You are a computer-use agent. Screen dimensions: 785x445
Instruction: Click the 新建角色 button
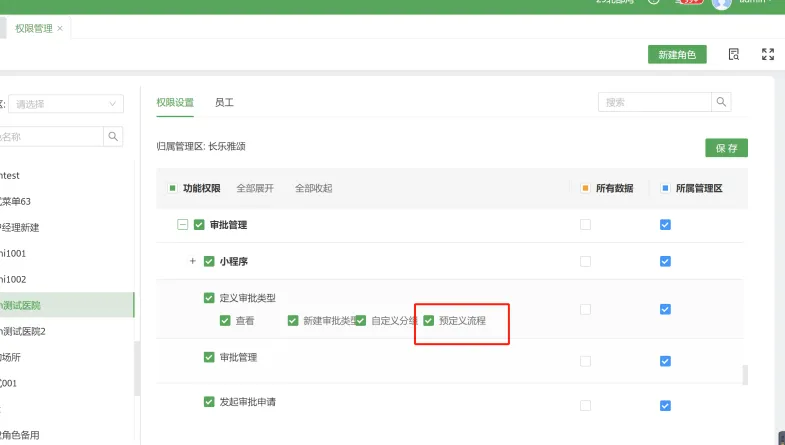pyautogui.click(x=677, y=55)
